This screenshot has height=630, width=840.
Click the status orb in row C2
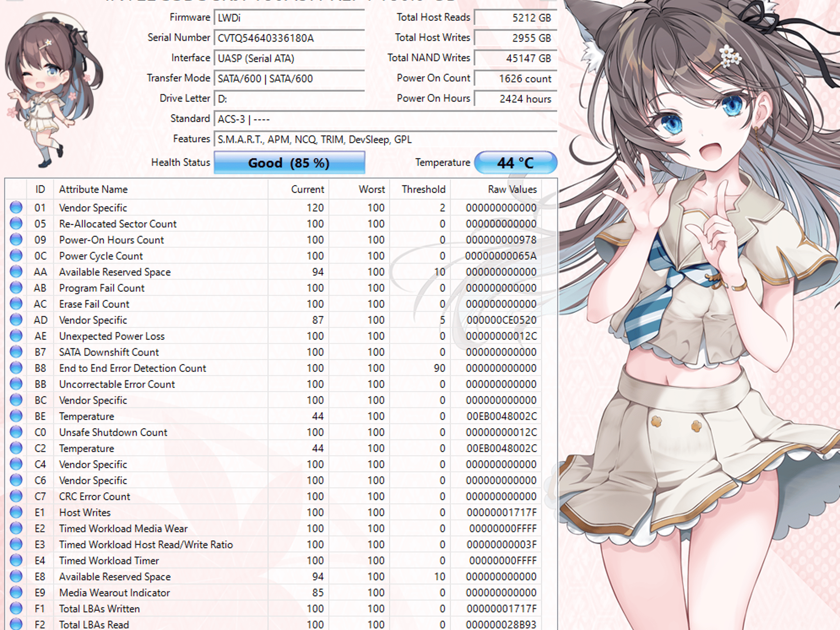coord(16,448)
